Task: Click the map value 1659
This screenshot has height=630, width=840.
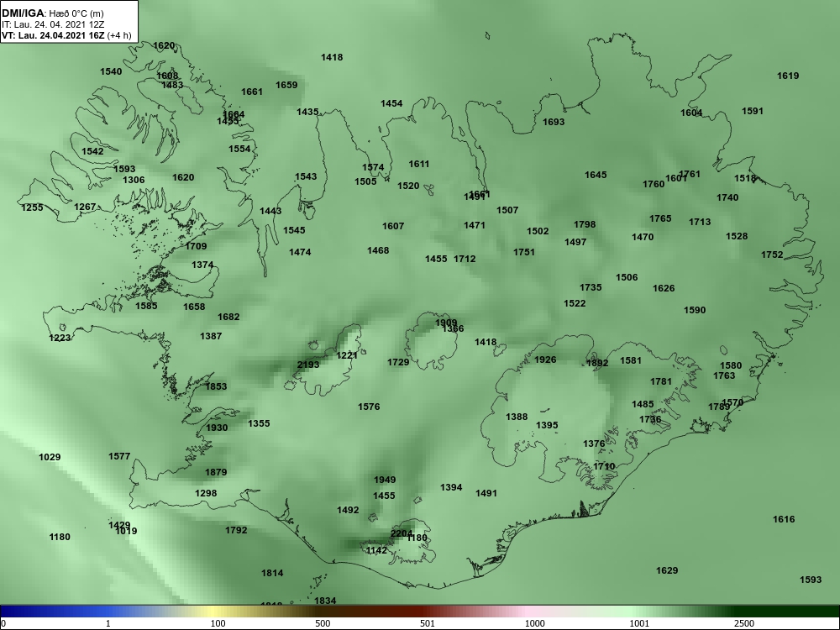Action: [286, 85]
